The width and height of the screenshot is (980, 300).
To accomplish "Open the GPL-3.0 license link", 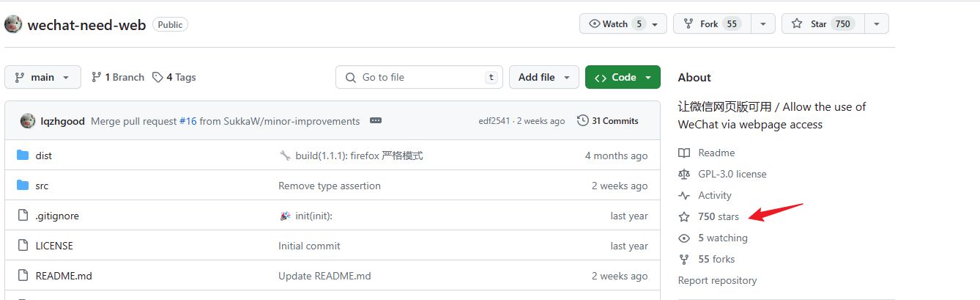I will 732,174.
